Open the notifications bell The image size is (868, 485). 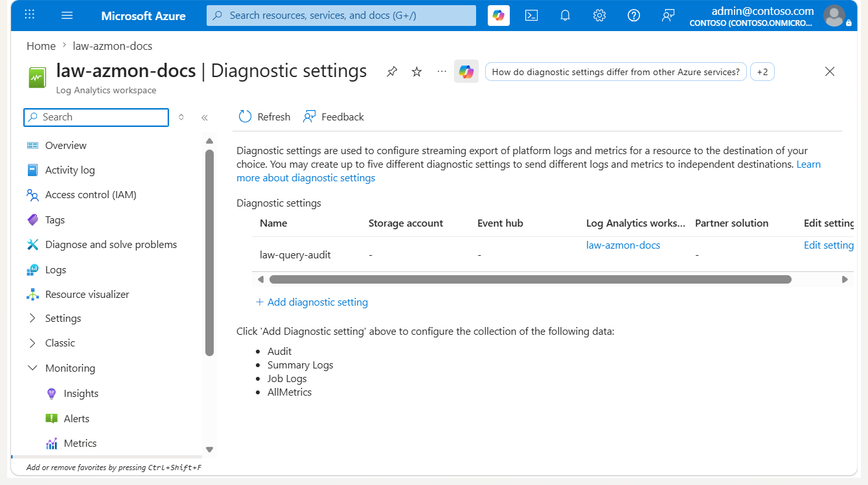pyautogui.click(x=565, y=16)
